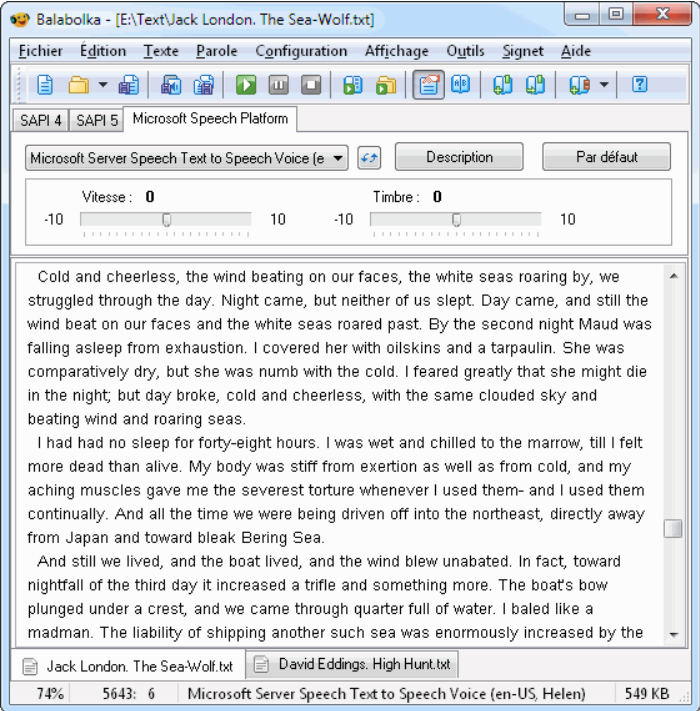Expand the Open file dropdown arrow

tap(102, 86)
